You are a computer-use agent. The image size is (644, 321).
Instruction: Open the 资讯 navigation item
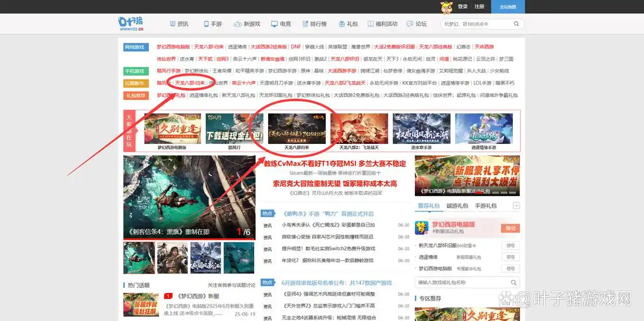(x=179, y=24)
